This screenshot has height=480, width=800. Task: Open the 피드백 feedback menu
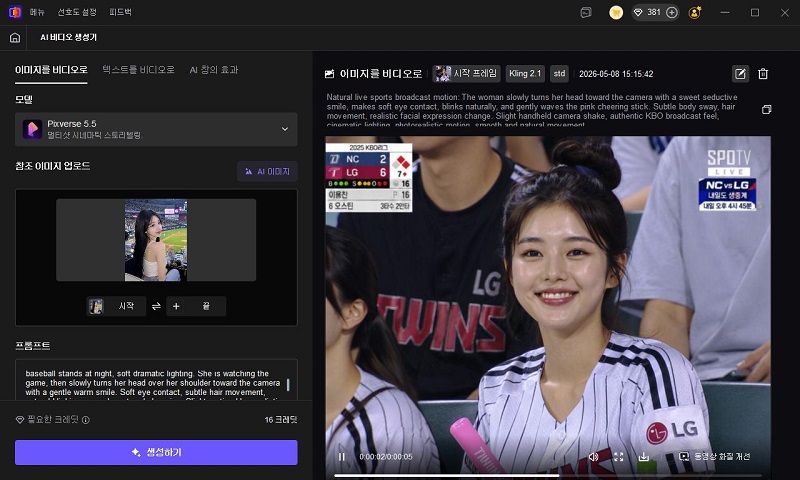(120, 12)
